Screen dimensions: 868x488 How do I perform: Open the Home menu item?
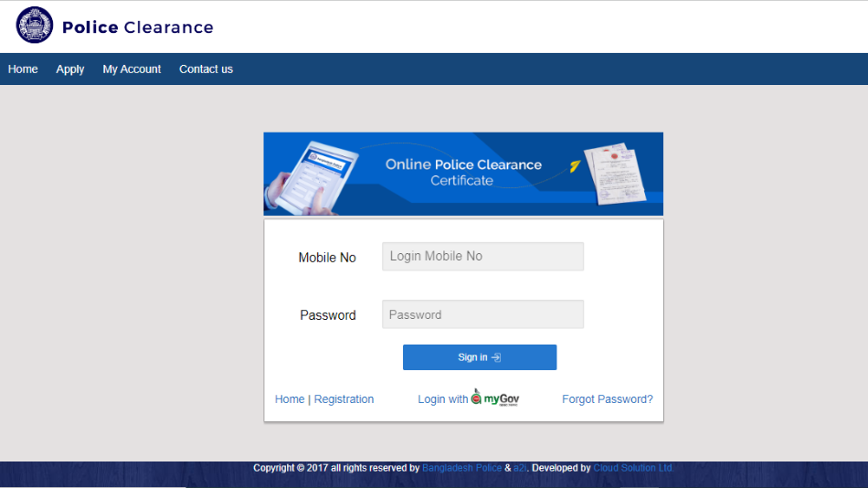point(23,69)
